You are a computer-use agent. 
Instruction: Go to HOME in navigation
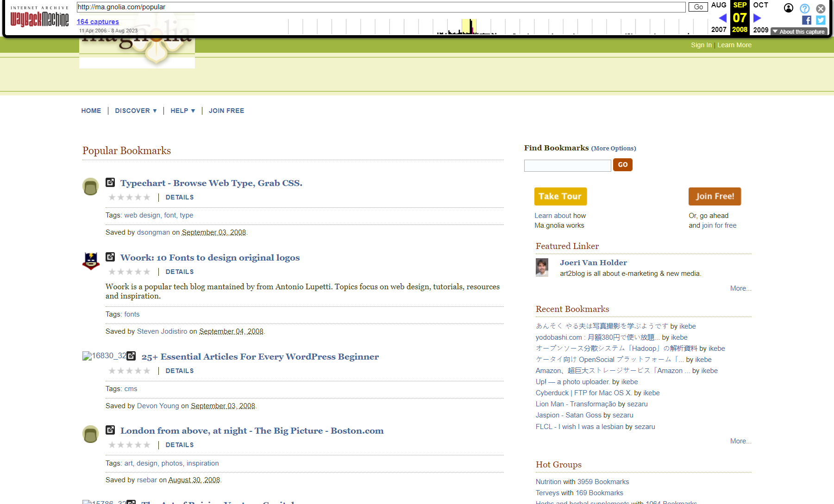(x=91, y=111)
